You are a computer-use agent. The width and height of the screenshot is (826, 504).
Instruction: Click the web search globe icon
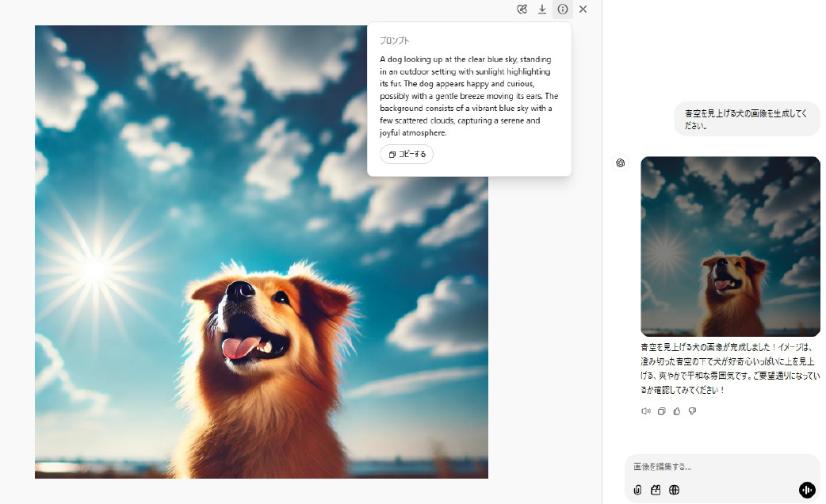click(x=674, y=490)
